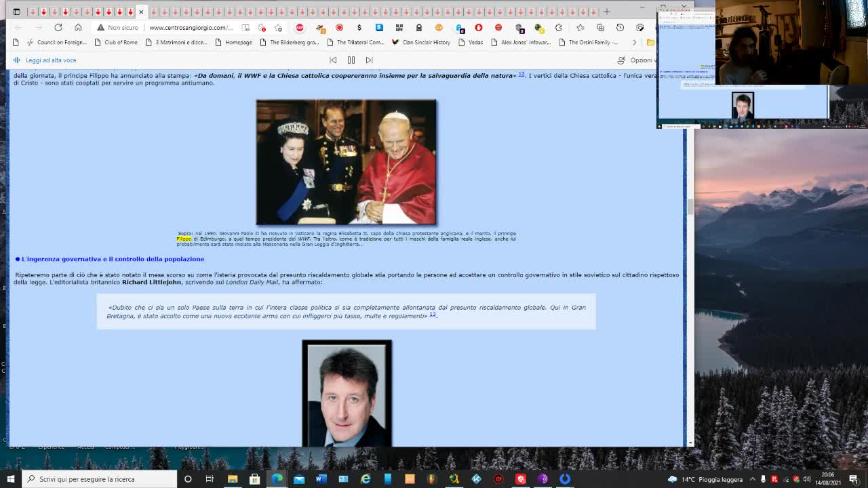Open File Explorer from the taskbar
This screenshot has height=488, width=868.
click(233, 479)
